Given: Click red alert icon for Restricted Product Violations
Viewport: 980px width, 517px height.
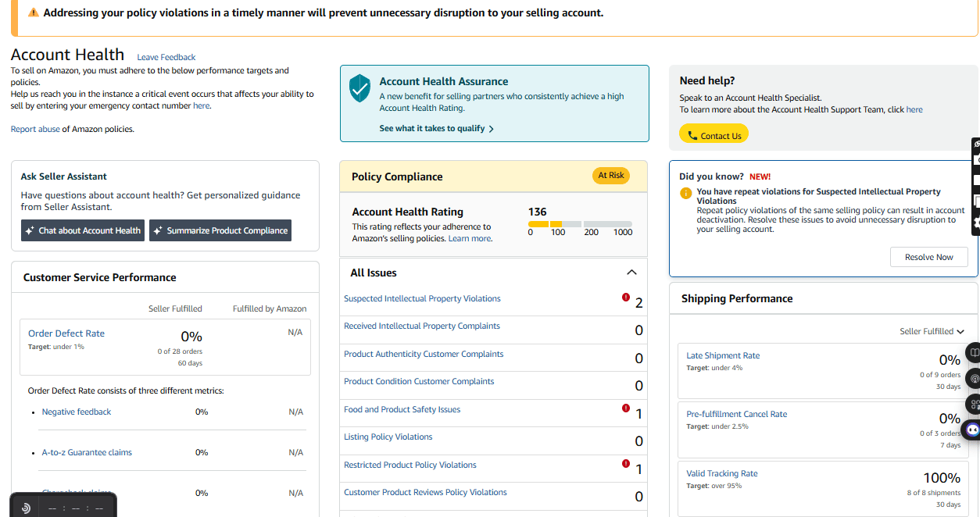Looking at the screenshot, I should (x=626, y=464).
